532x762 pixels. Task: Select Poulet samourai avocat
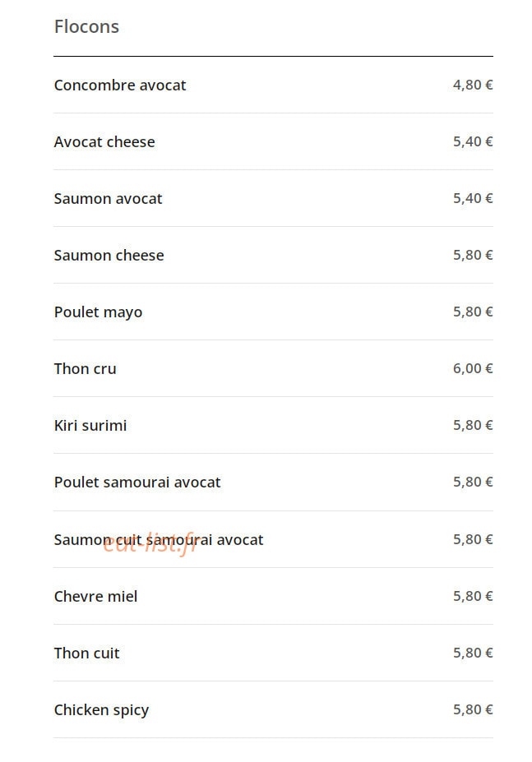[137, 482]
